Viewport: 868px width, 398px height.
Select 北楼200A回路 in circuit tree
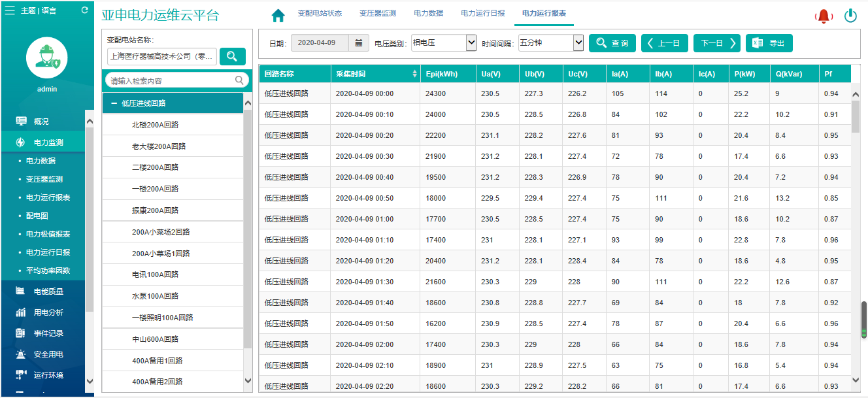(x=155, y=125)
